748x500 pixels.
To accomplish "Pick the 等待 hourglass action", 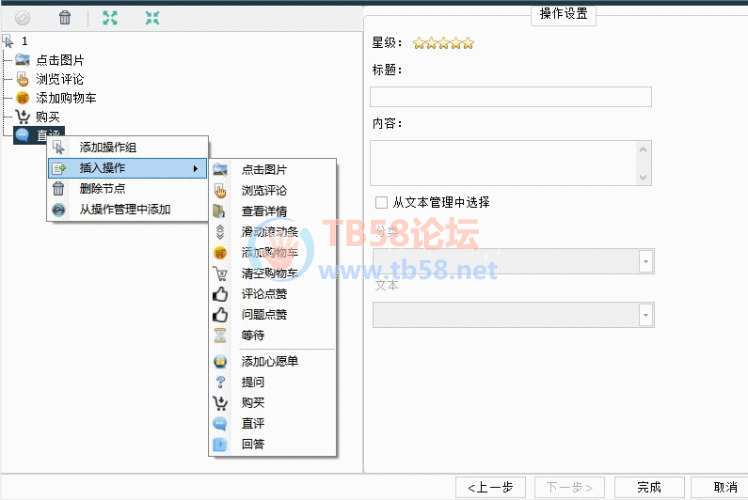I will point(253,336).
